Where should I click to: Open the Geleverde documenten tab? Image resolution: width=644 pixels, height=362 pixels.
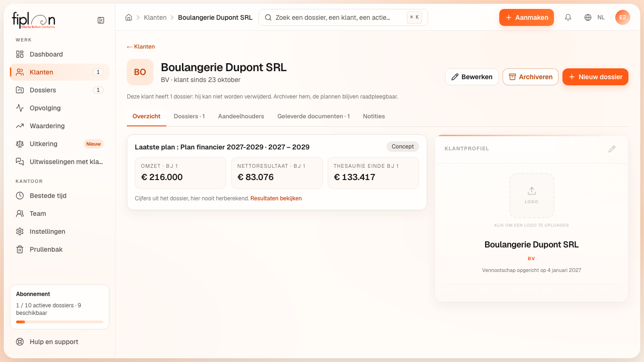(x=314, y=116)
